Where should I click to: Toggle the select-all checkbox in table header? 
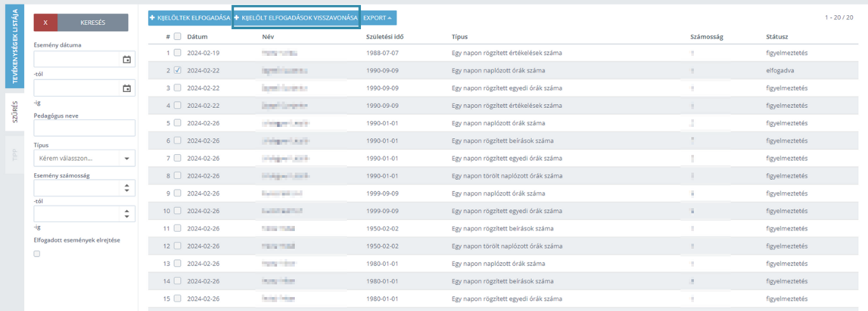click(177, 37)
